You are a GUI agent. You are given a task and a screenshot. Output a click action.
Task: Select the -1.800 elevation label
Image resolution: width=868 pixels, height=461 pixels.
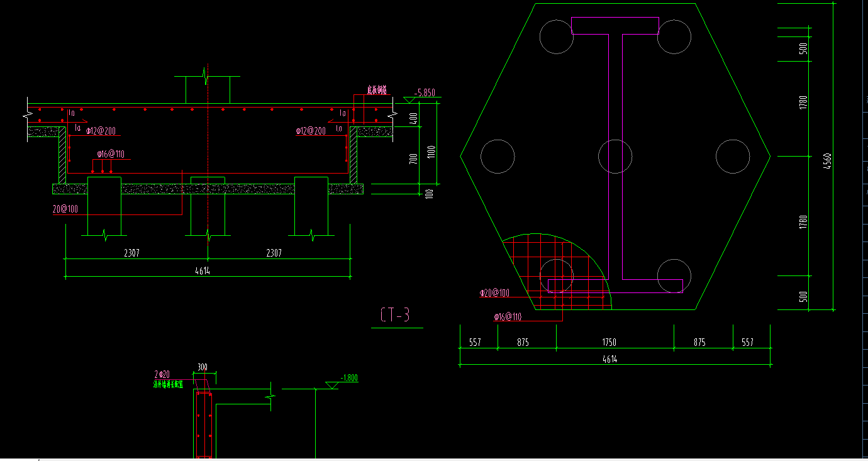click(349, 378)
